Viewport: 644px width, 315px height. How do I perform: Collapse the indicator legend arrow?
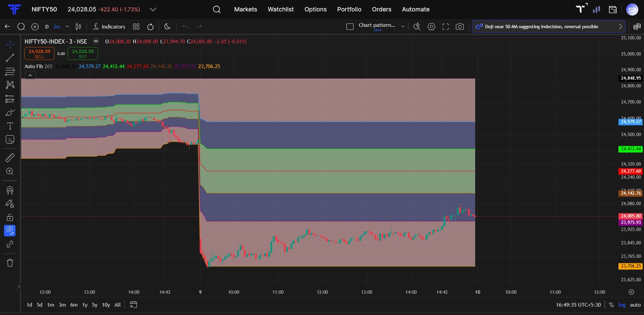tap(30, 75)
